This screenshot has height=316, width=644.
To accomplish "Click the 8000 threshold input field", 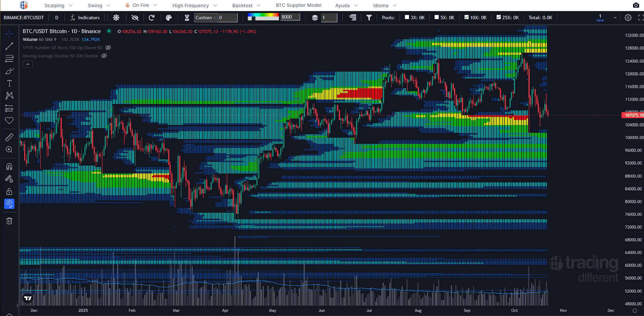I will [x=290, y=17].
